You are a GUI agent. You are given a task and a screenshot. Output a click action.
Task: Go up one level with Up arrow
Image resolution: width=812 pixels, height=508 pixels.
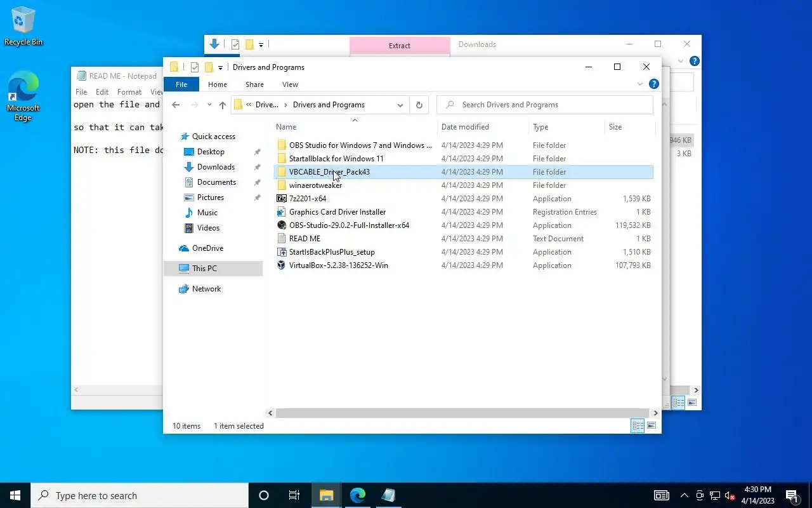222,105
